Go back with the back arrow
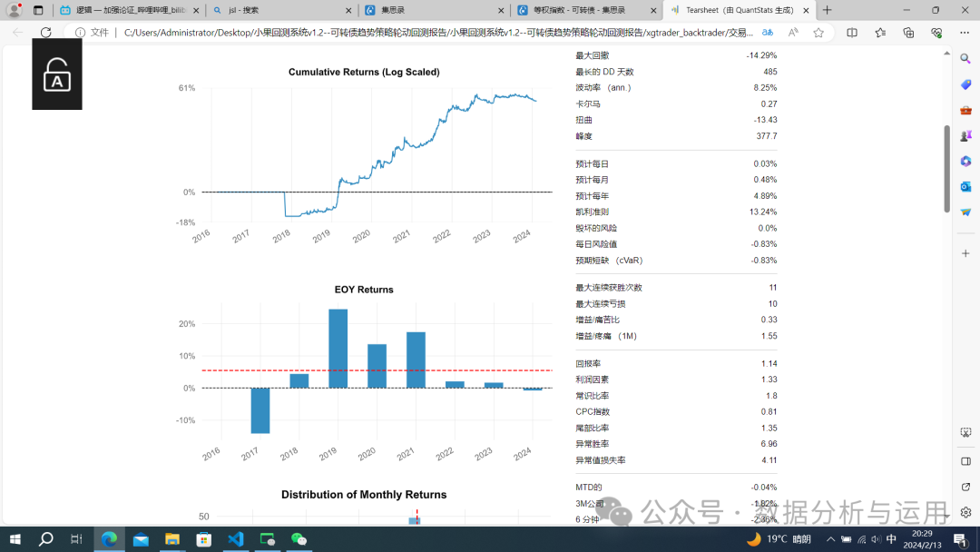This screenshot has height=552, width=980. click(17, 33)
